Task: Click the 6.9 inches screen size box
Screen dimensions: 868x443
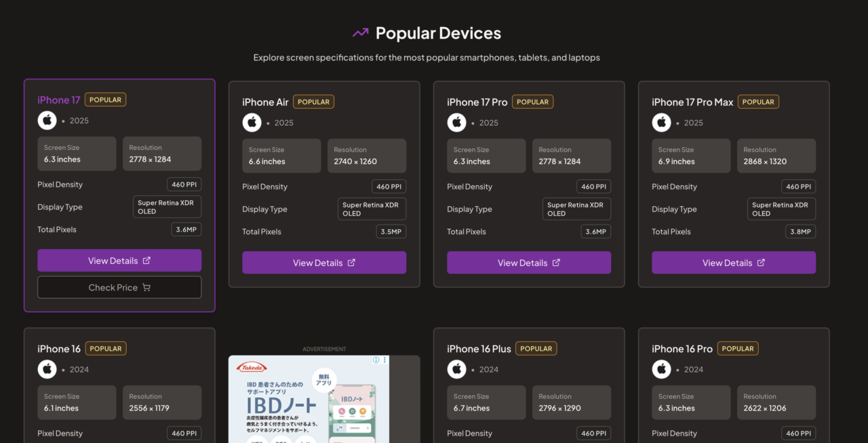Action: tap(691, 156)
